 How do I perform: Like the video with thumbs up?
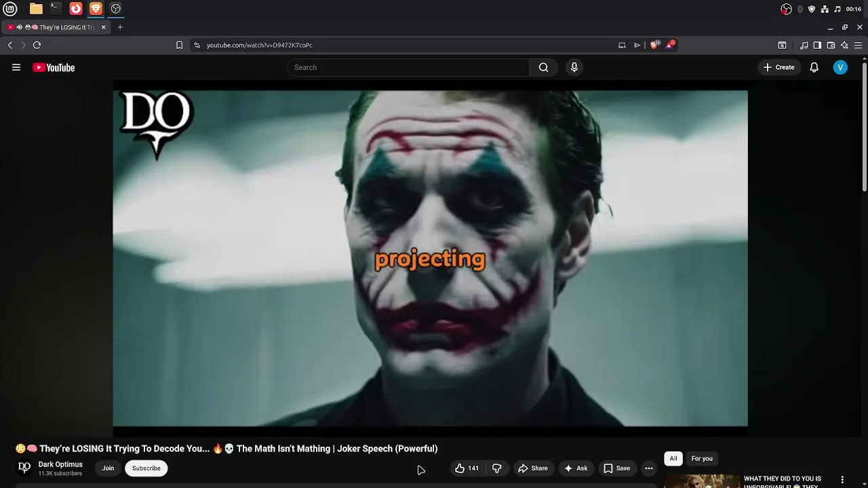click(x=467, y=468)
